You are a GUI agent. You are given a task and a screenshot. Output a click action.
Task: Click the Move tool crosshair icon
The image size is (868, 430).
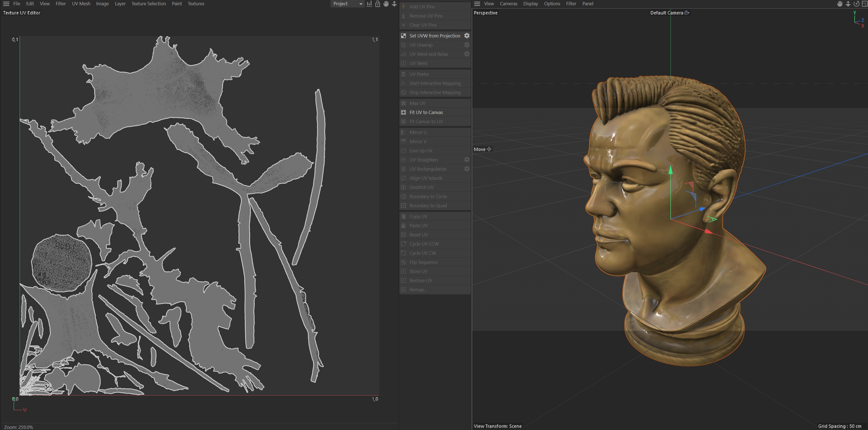(x=489, y=149)
